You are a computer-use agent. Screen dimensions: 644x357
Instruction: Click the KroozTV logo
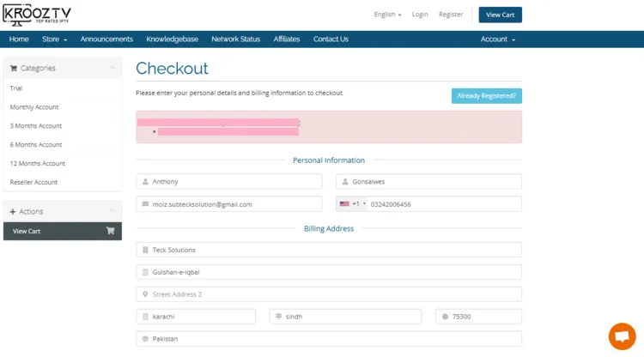tap(37, 15)
